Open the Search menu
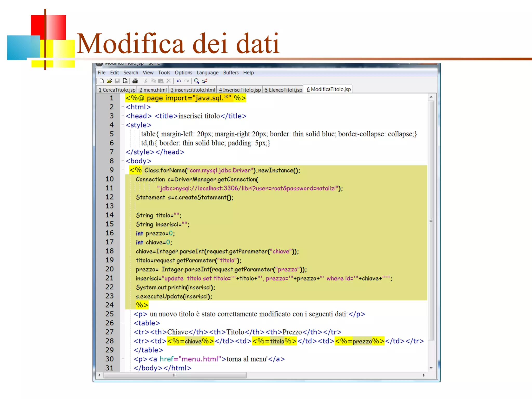 point(131,73)
